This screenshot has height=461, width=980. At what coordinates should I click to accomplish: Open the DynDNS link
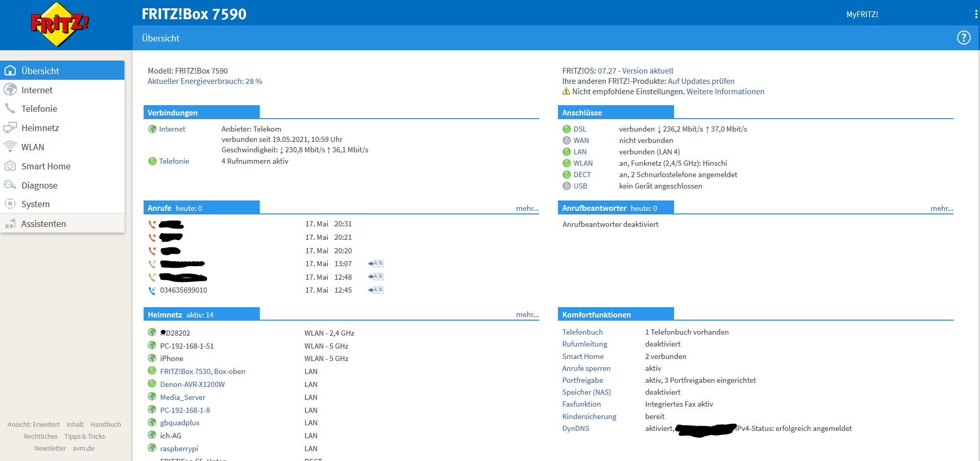pyautogui.click(x=576, y=428)
